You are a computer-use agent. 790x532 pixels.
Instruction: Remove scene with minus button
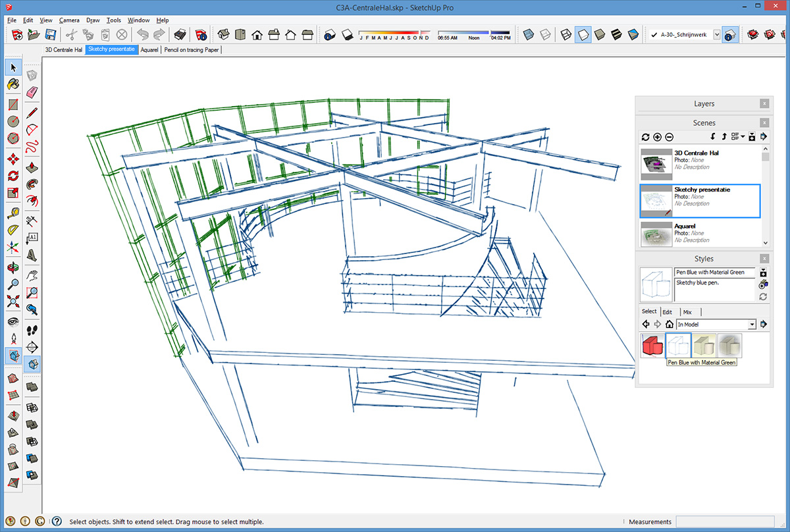coord(669,137)
